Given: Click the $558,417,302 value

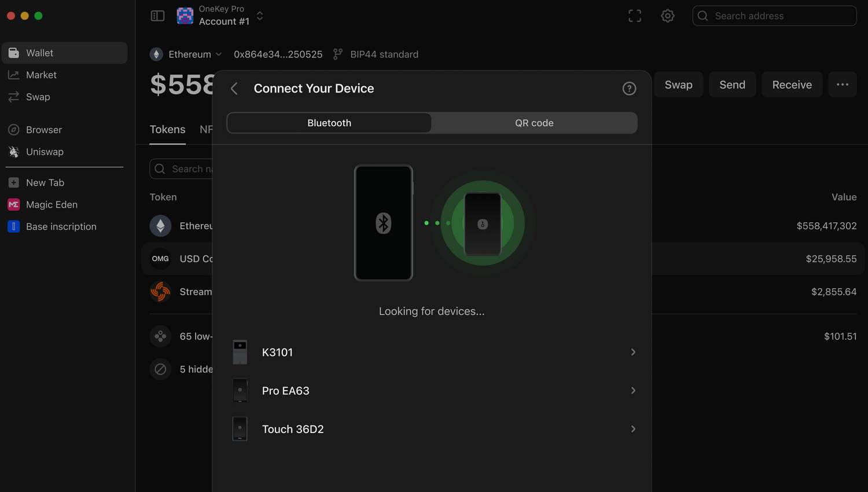Looking at the screenshot, I should [826, 226].
